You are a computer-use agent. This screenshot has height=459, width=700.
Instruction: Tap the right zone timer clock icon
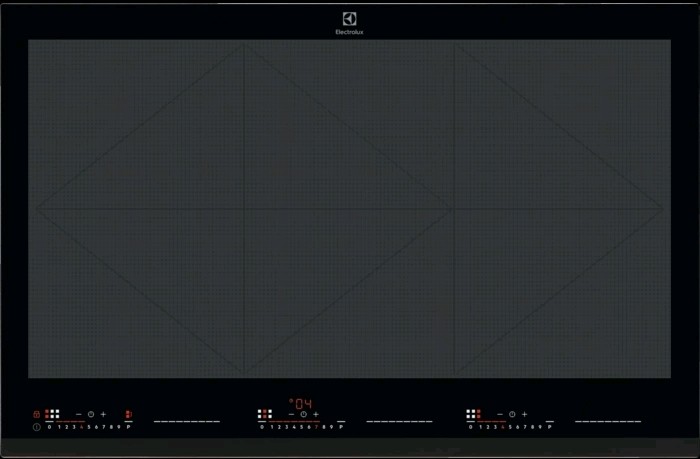(x=512, y=414)
